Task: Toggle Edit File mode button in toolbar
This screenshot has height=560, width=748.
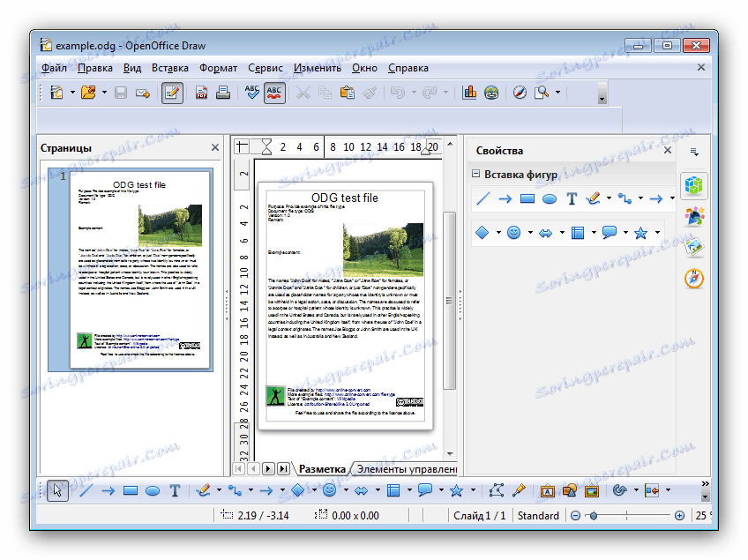Action: (x=172, y=92)
